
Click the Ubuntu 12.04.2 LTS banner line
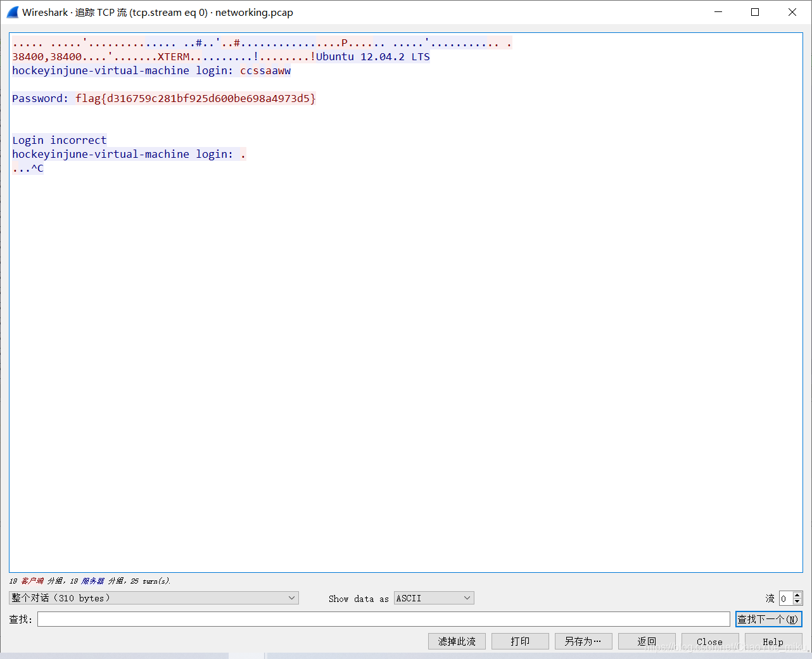(x=374, y=56)
